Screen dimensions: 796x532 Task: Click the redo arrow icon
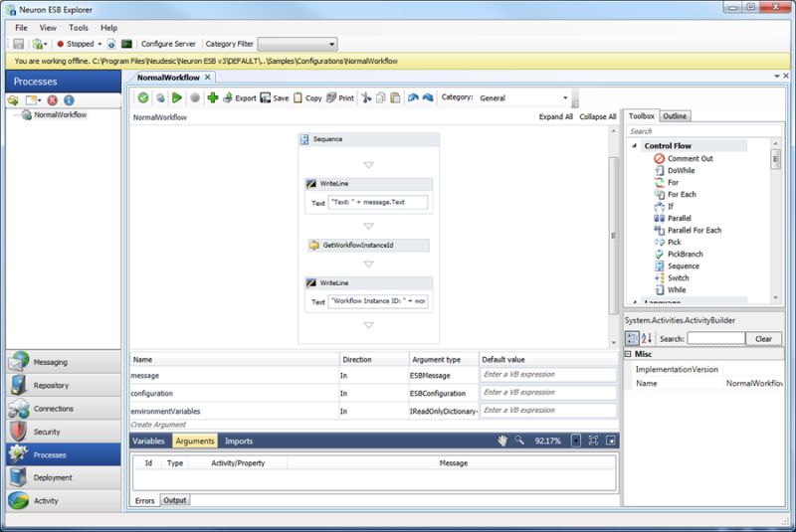(428, 97)
